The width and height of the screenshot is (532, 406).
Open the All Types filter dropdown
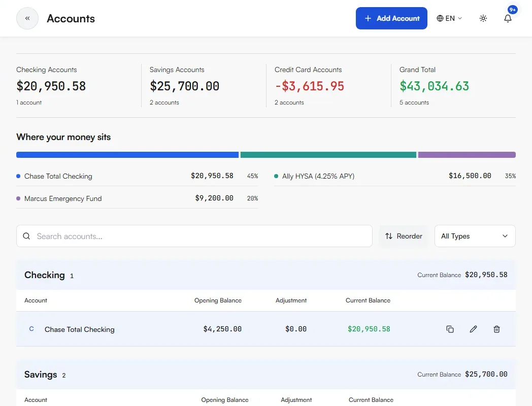click(x=475, y=236)
